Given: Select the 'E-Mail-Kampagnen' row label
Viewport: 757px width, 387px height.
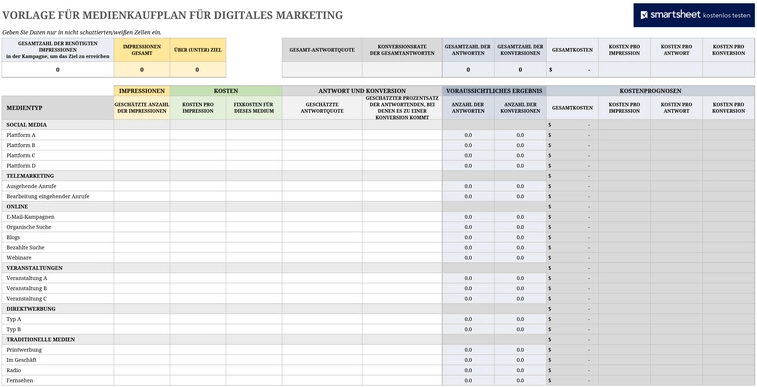Looking at the screenshot, I should coord(30,217).
